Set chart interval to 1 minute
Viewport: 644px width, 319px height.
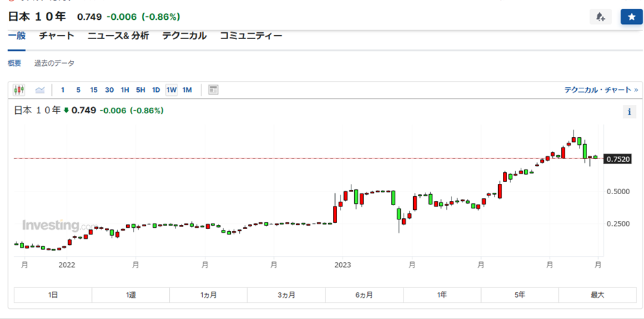pyautogui.click(x=62, y=90)
